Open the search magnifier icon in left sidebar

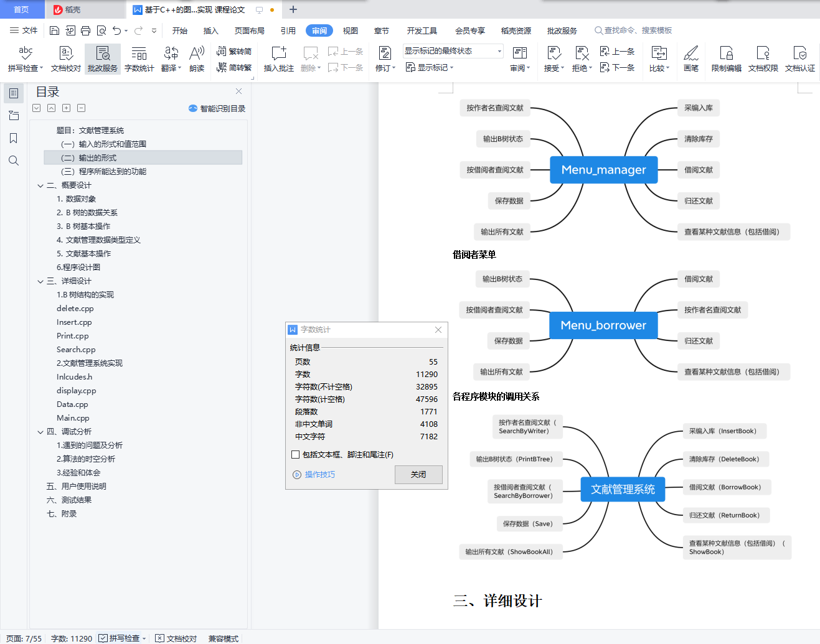[14, 161]
